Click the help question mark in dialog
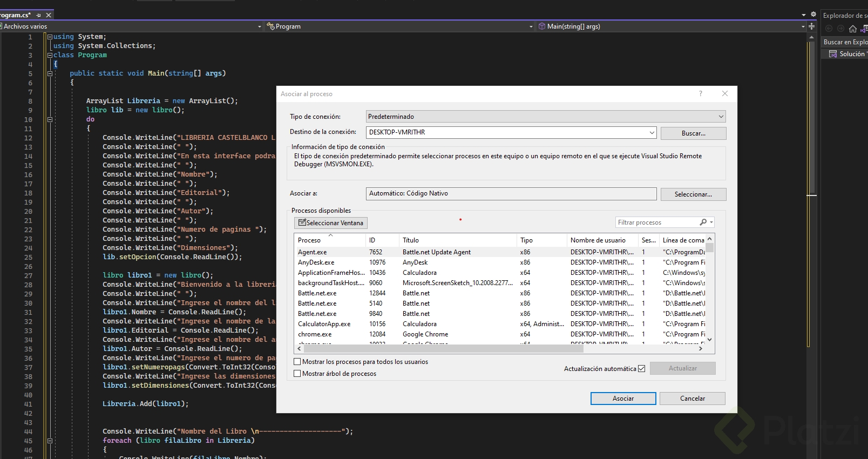 [701, 93]
